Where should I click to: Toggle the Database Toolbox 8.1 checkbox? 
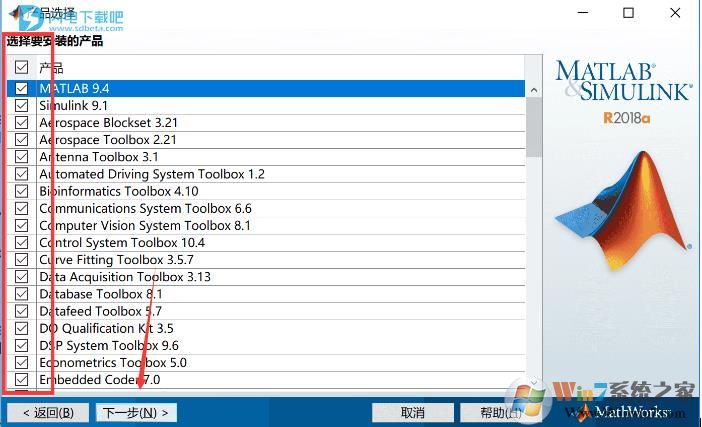(x=21, y=294)
